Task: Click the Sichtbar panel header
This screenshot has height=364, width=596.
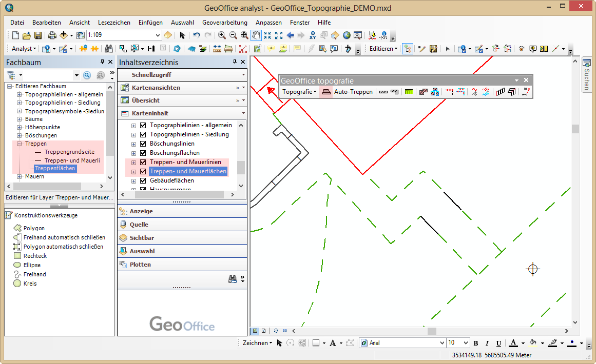Action: click(x=142, y=238)
